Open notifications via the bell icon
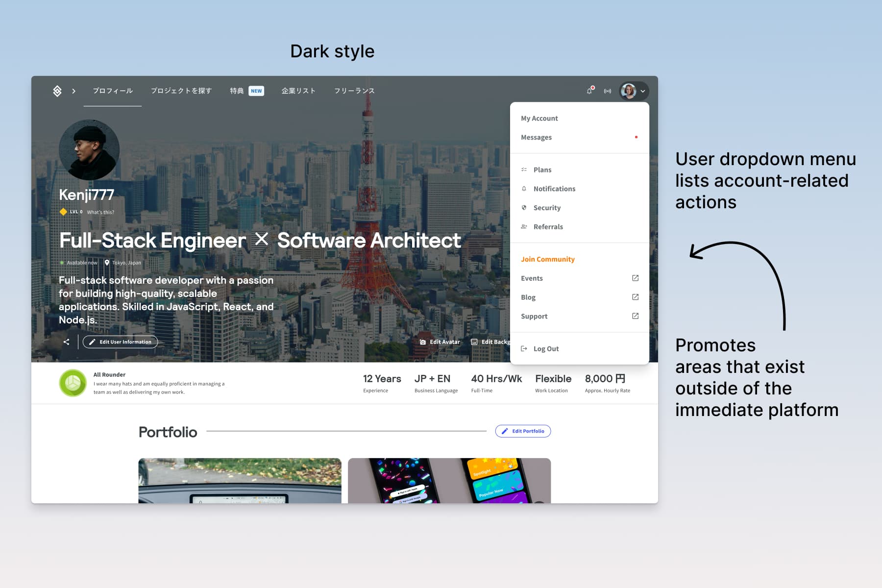 [589, 91]
